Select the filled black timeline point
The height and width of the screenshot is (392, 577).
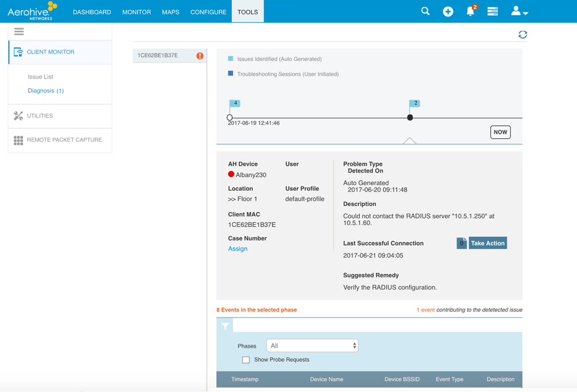pyautogui.click(x=410, y=118)
